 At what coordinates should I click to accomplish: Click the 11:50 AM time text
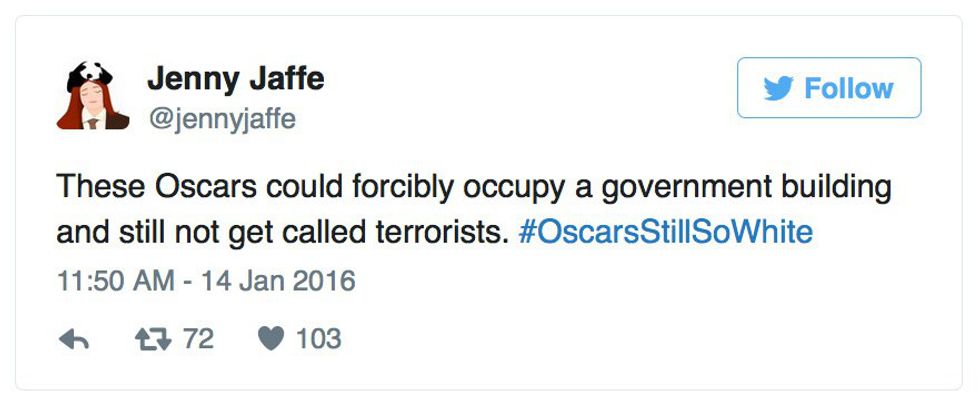click(106, 281)
